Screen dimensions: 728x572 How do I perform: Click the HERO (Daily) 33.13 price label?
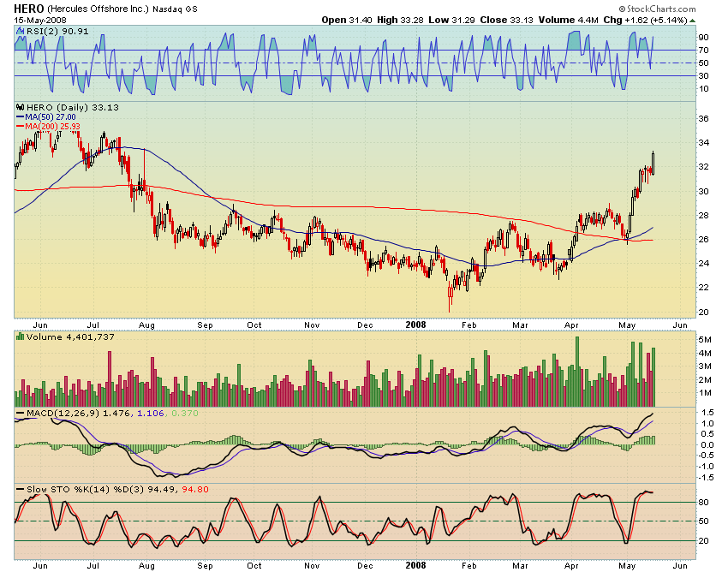[x=73, y=107]
